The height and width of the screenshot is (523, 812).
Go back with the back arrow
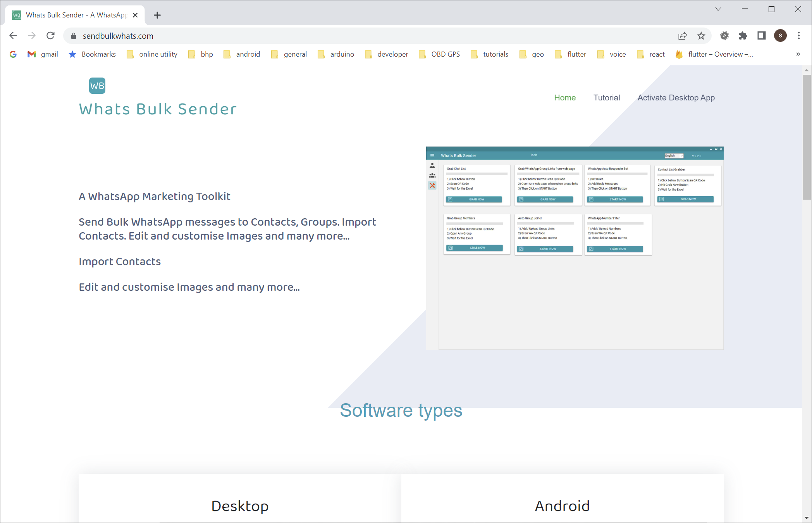click(x=13, y=36)
